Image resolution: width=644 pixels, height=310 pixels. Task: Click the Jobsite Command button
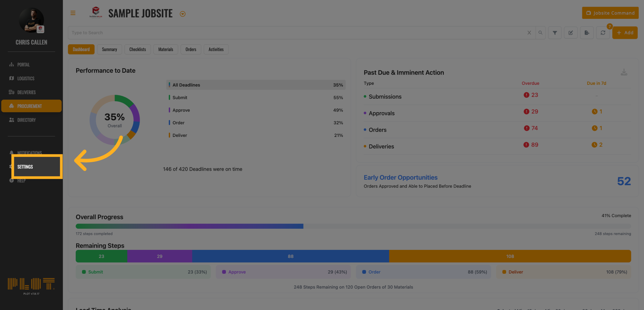tap(610, 13)
